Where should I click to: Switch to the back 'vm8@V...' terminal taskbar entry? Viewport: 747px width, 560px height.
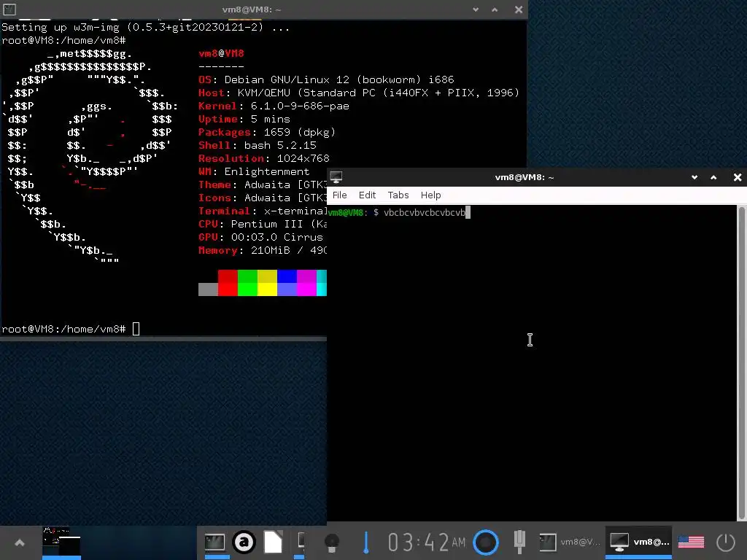(x=569, y=542)
